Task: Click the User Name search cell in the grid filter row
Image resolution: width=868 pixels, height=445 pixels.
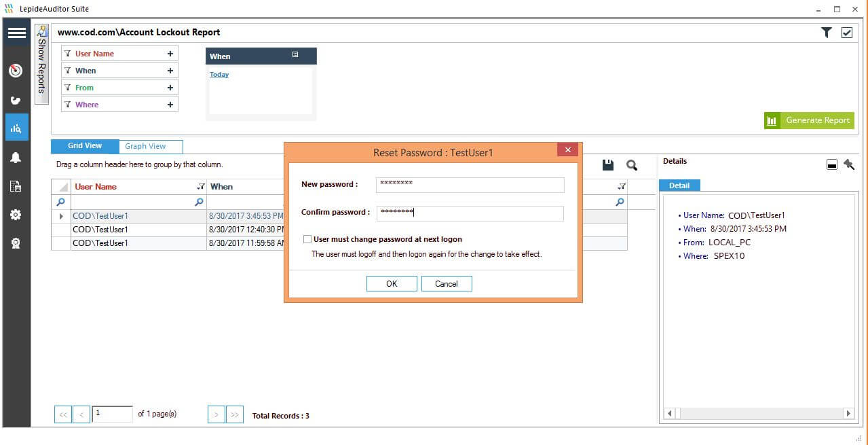Action: pyautogui.click(x=138, y=202)
